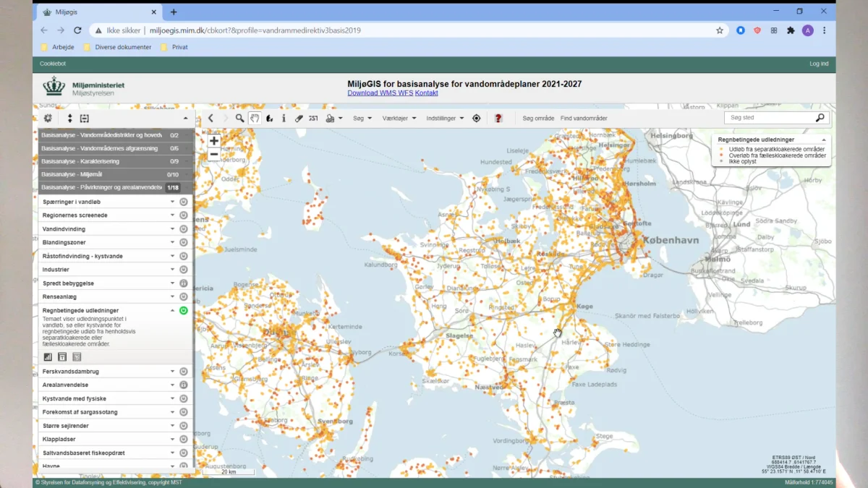The width and height of the screenshot is (868, 488).
Task: Click the search magnifier in Søg sted box
Action: (x=820, y=118)
